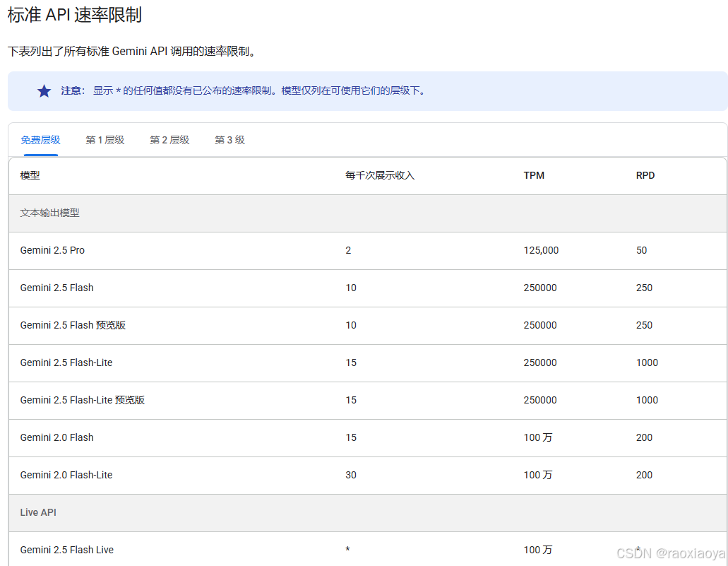Screen dimensions: 728x566
Task: Click 100 万 TPM in Gemini 2.5 Flash Live row
Action: (538, 550)
